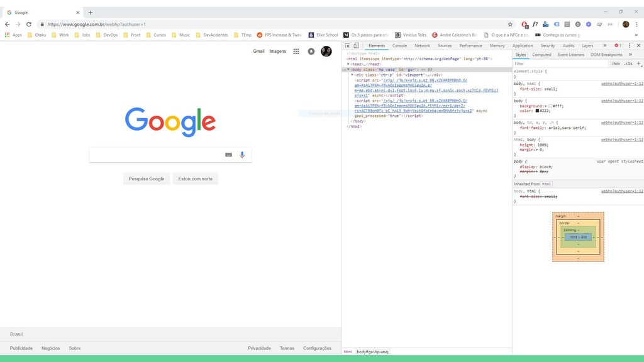Expand the margin shorthand property
The height and width of the screenshot is (362, 644).
[x=536, y=150]
